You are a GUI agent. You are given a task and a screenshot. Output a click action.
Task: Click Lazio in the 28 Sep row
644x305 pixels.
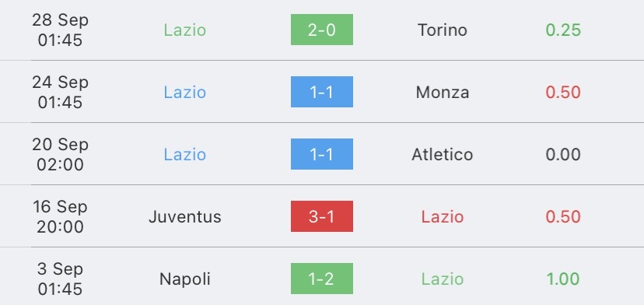pos(185,30)
